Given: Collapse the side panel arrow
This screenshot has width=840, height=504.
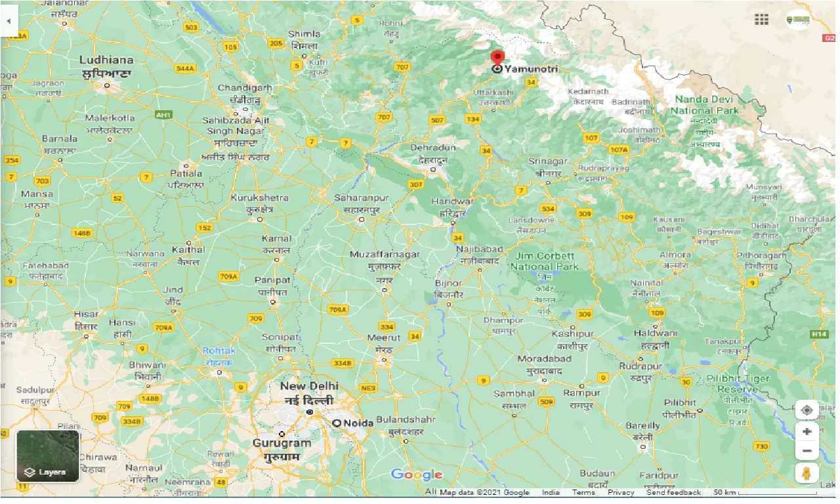Looking at the screenshot, I should click(x=9, y=20).
